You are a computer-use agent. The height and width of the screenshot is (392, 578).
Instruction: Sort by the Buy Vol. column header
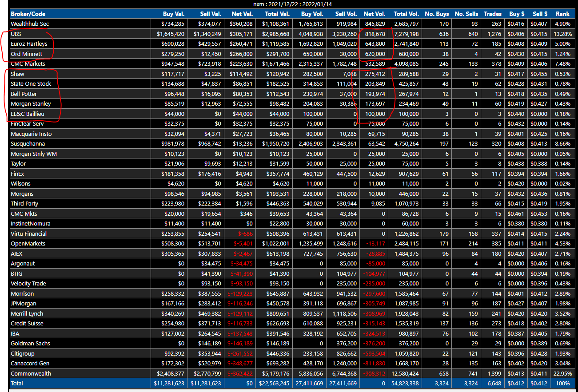312,14
